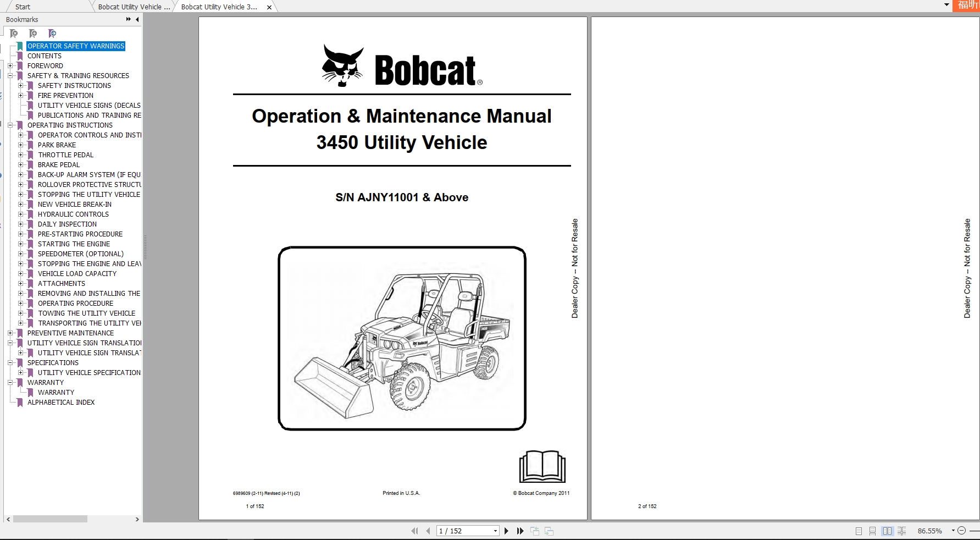This screenshot has height=540, width=980.
Task: Go to the first page
Action: (x=414, y=531)
